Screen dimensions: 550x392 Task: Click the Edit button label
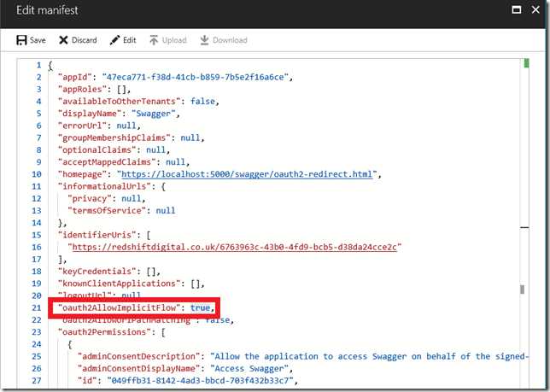(130, 40)
